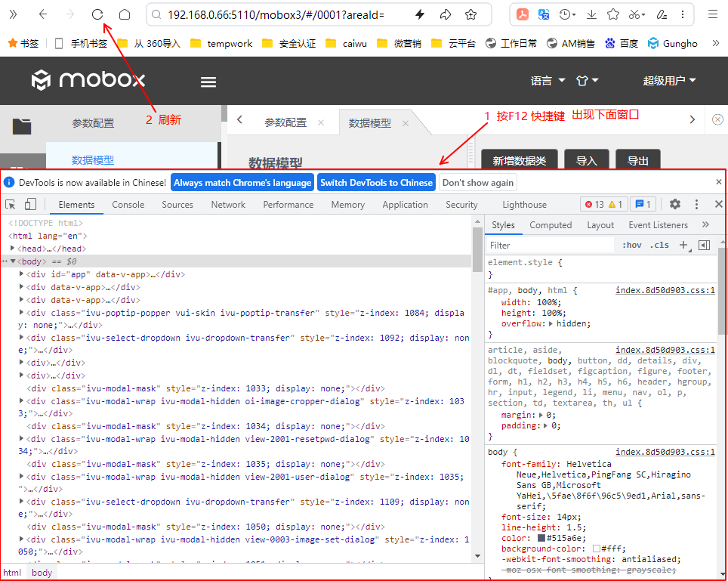
Task: Open DevTools three-dot customize menu
Action: tap(696, 205)
